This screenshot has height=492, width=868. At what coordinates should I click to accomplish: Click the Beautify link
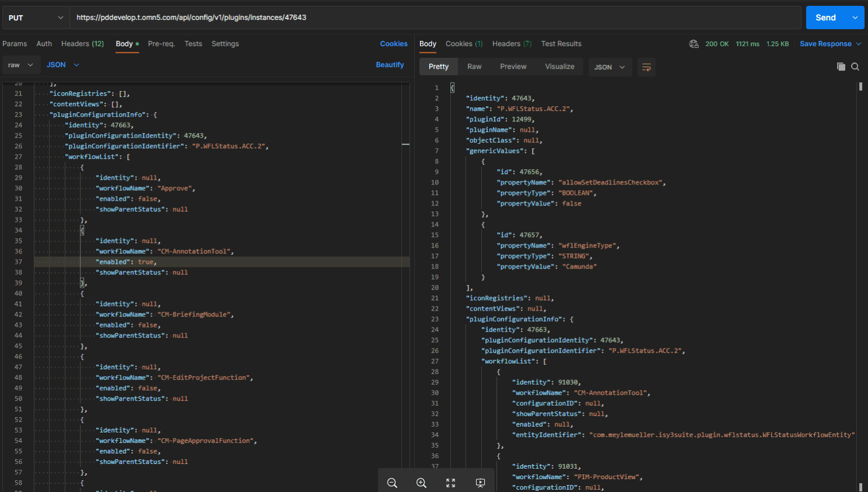[x=390, y=65]
